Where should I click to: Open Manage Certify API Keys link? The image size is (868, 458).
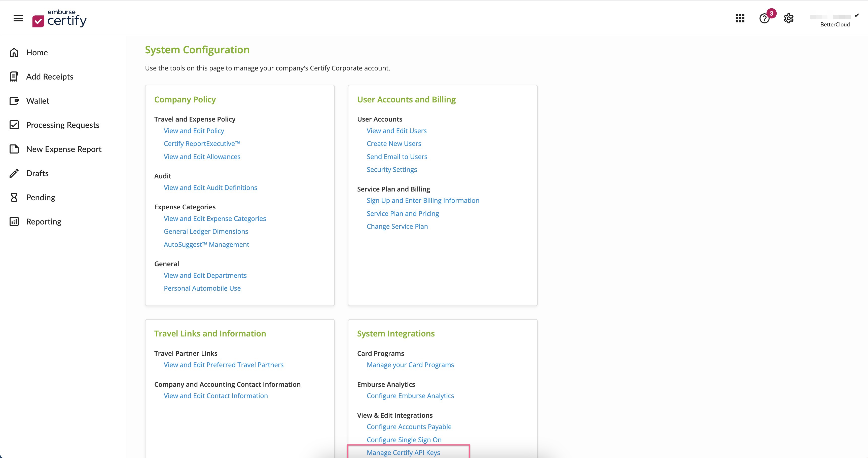pyautogui.click(x=403, y=452)
